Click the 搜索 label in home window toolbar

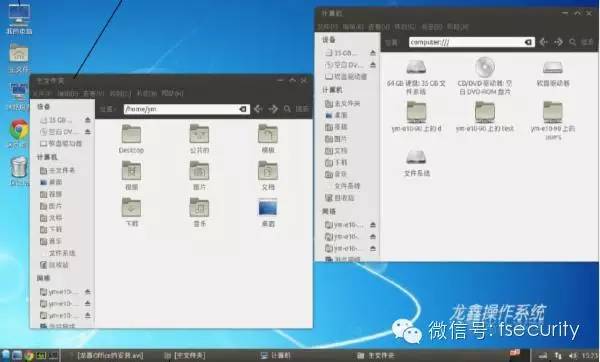tap(302, 109)
